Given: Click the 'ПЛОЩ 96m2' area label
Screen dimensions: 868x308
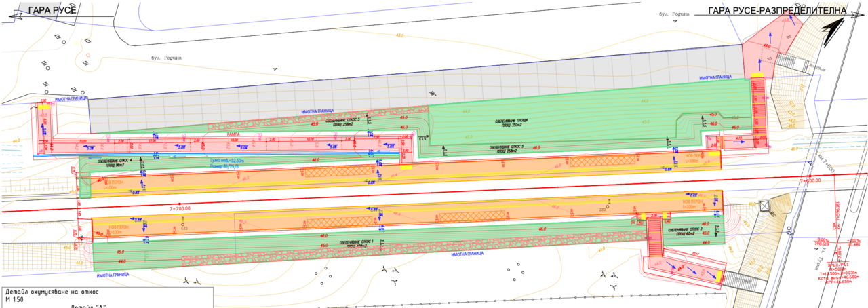Looking at the screenshot, I should coord(115,165).
